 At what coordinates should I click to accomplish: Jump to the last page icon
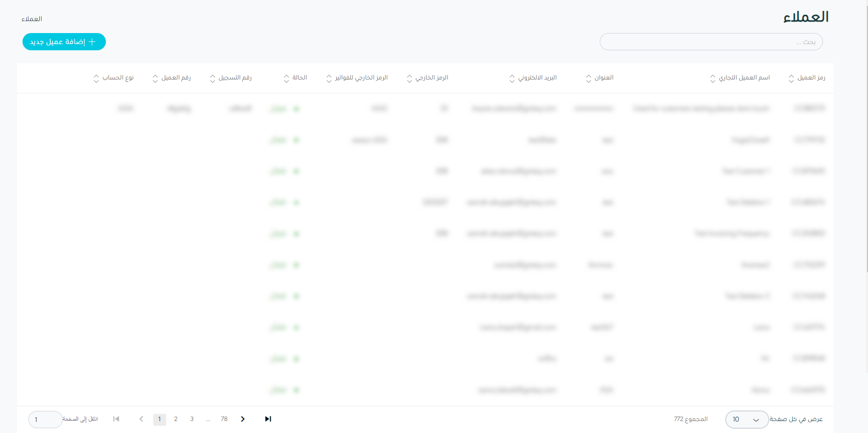(268, 419)
